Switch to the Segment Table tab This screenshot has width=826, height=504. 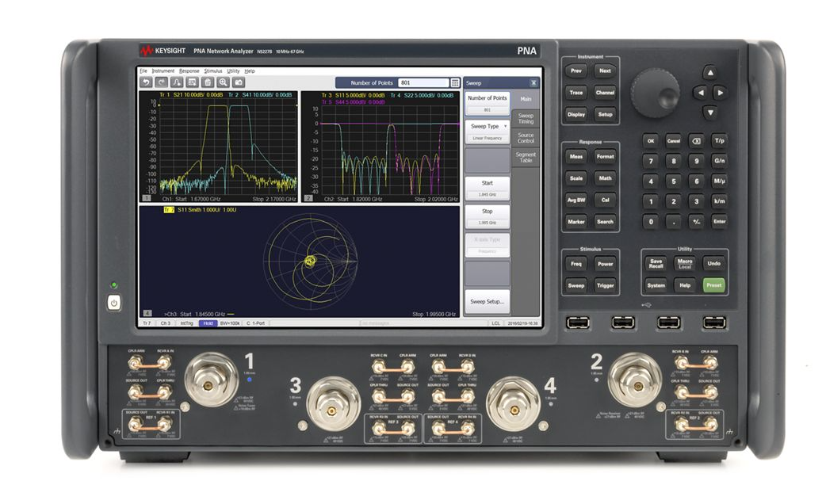526,158
